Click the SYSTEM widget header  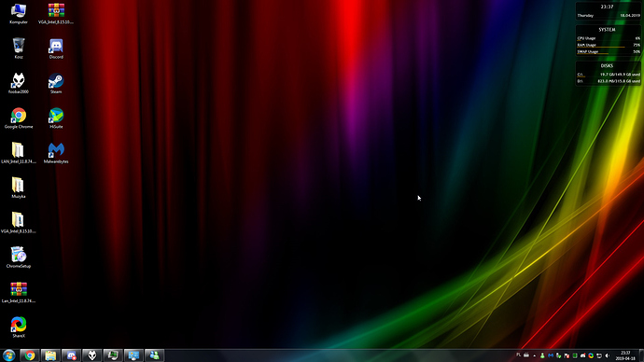[x=607, y=30]
